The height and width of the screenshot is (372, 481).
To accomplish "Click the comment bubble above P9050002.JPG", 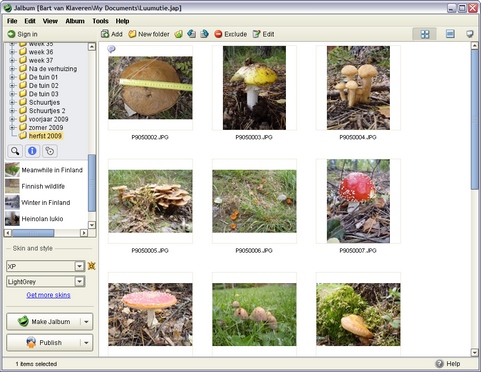I will [x=111, y=49].
